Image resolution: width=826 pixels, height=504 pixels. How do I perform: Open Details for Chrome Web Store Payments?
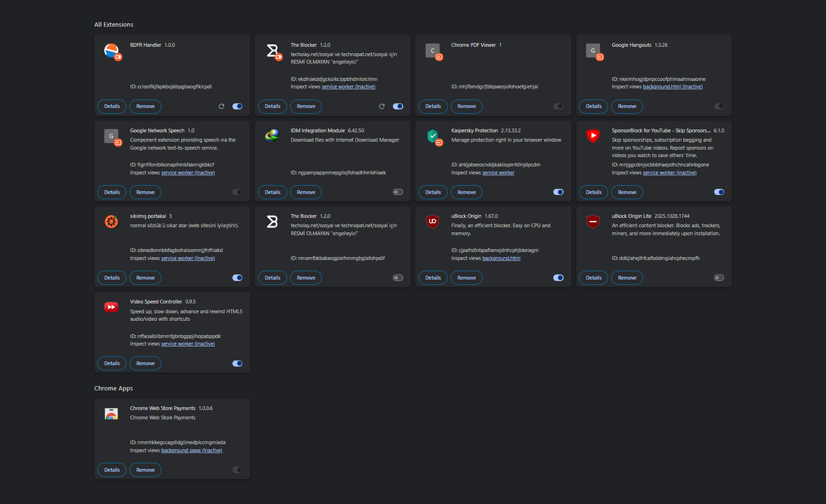[x=112, y=470]
